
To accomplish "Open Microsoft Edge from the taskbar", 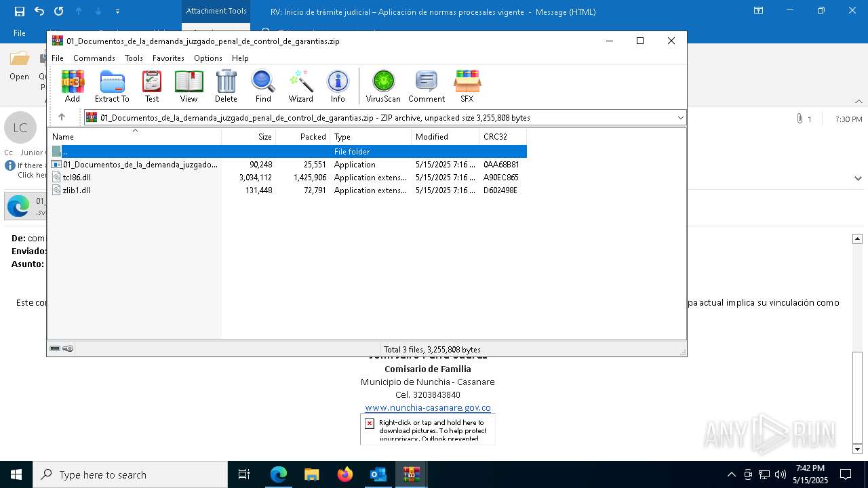I will [x=279, y=474].
